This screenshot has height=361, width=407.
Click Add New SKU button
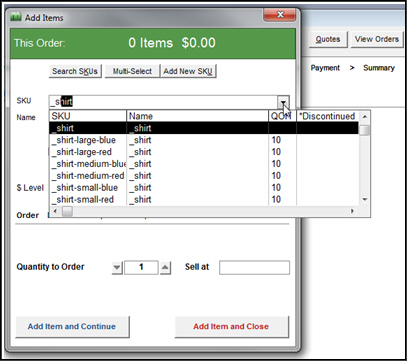click(188, 71)
